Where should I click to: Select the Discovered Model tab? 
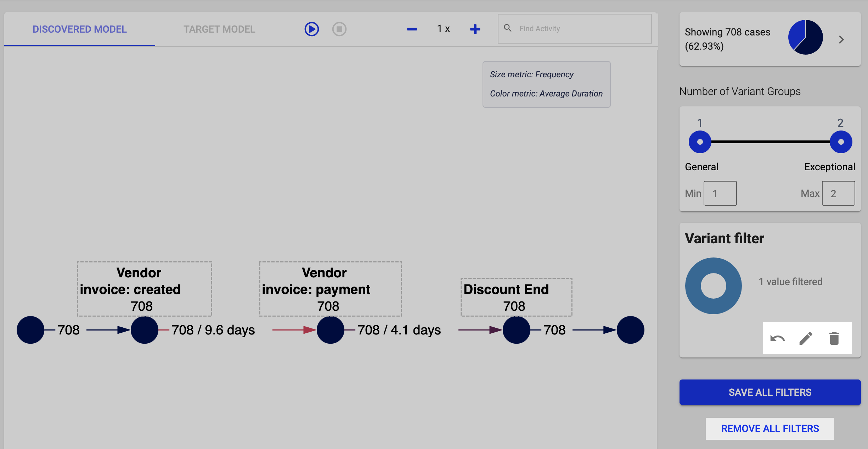[80, 28]
